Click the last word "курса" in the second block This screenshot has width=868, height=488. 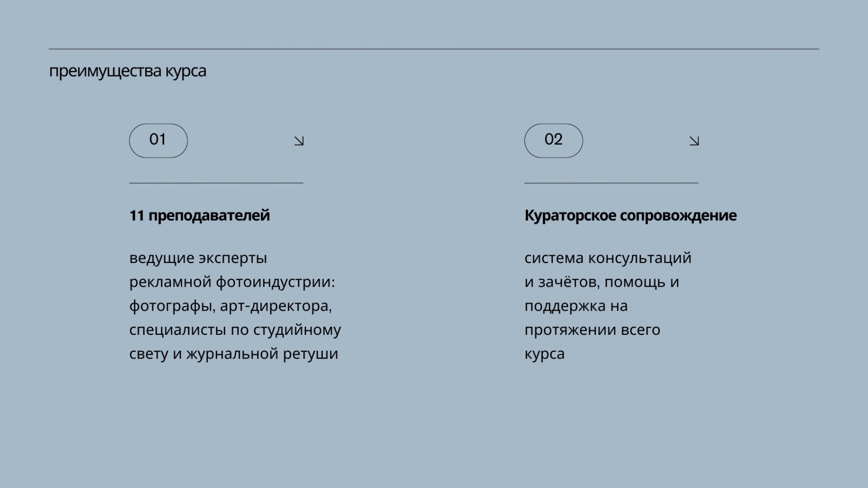[x=544, y=354]
